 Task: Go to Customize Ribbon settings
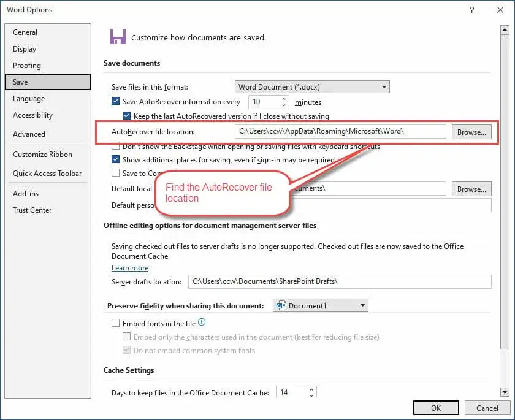[x=42, y=155]
